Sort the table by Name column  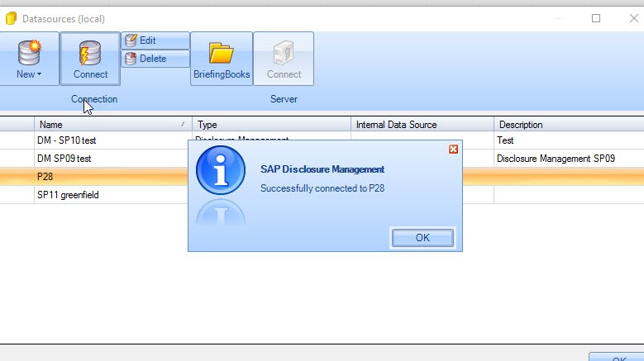[x=113, y=124]
